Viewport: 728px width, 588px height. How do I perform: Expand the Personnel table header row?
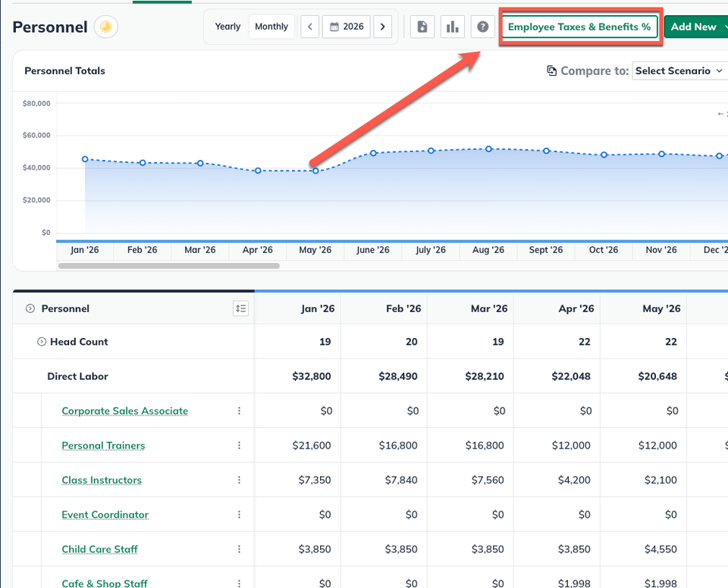30,308
